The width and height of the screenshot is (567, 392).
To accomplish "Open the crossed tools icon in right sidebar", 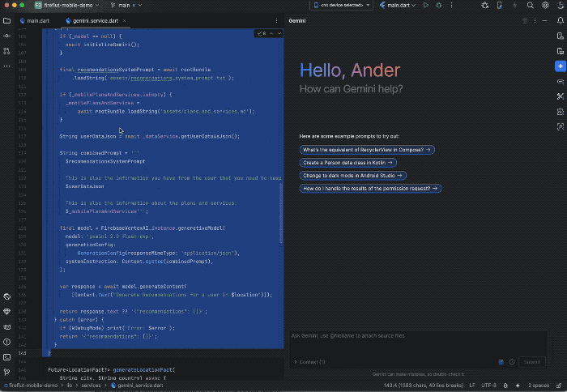I will point(561,96).
